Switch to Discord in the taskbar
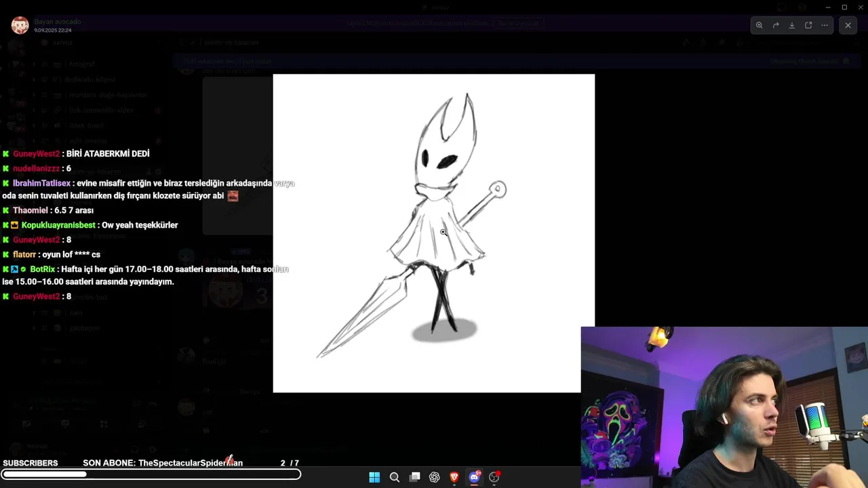The image size is (868, 488). tap(475, 477)
